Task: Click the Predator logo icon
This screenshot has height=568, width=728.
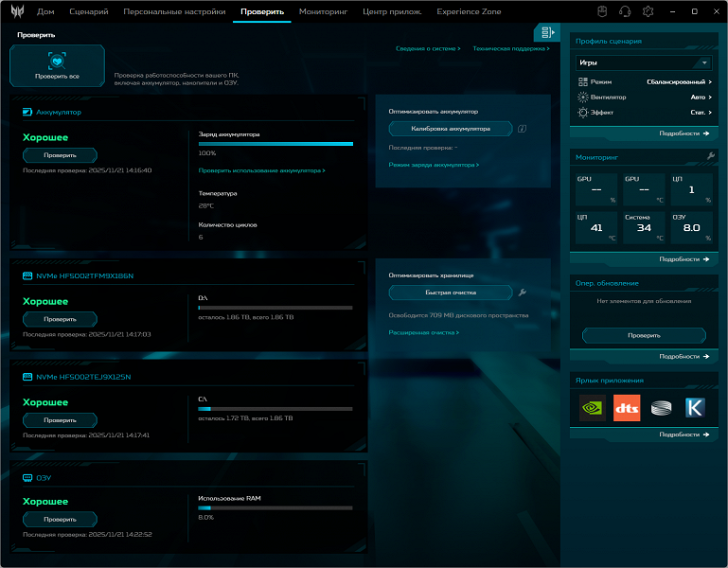Action: [x=17, y=11]
